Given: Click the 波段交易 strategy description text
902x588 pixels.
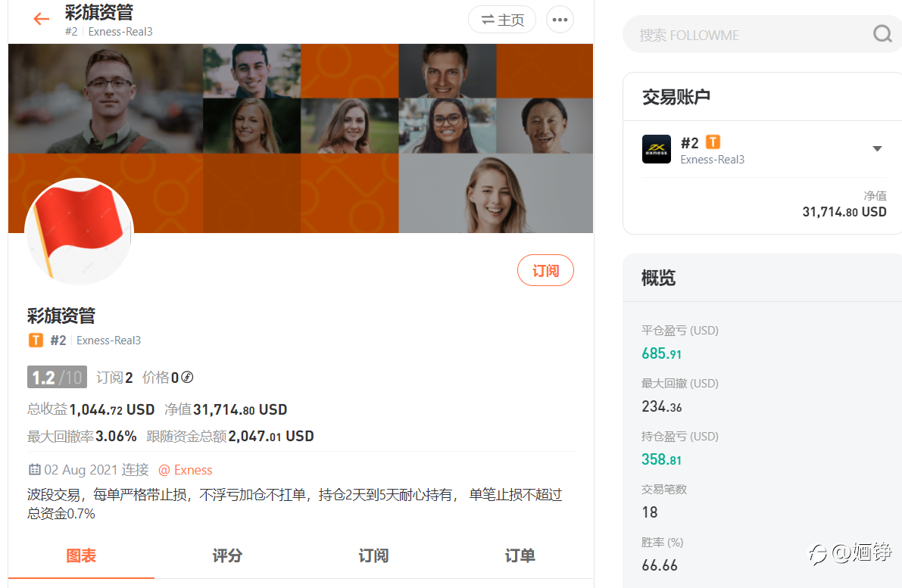Looking at the screenshot, I should point(295,503).
